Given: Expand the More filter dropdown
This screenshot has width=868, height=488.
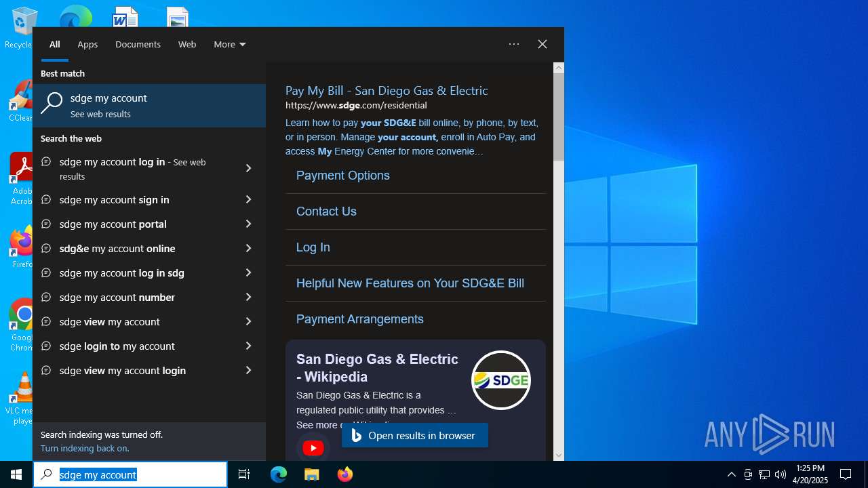Looking at the screenshot, I should 230,44.
